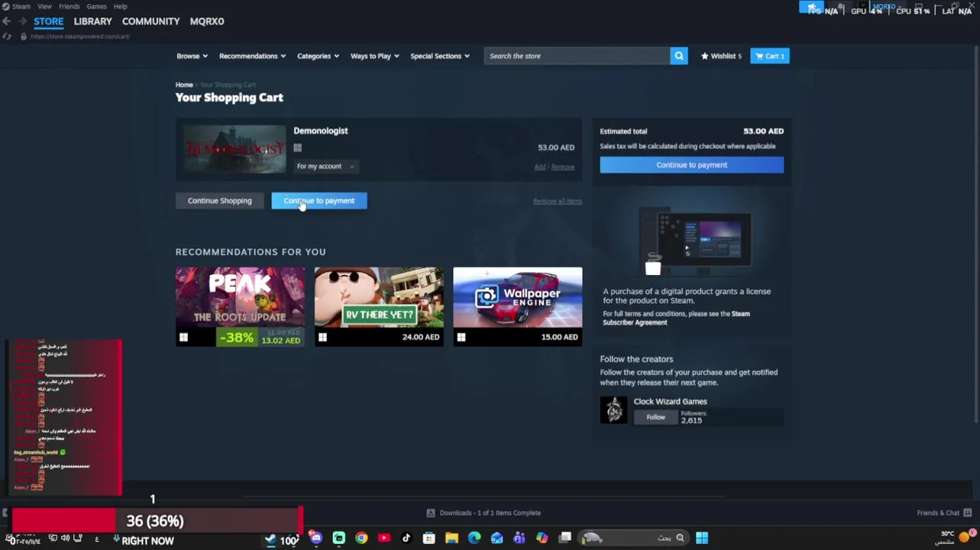The image size is (980, 550).
Task: Open the 'For my account' purchase dropdown
Action: tap(325, 166)
